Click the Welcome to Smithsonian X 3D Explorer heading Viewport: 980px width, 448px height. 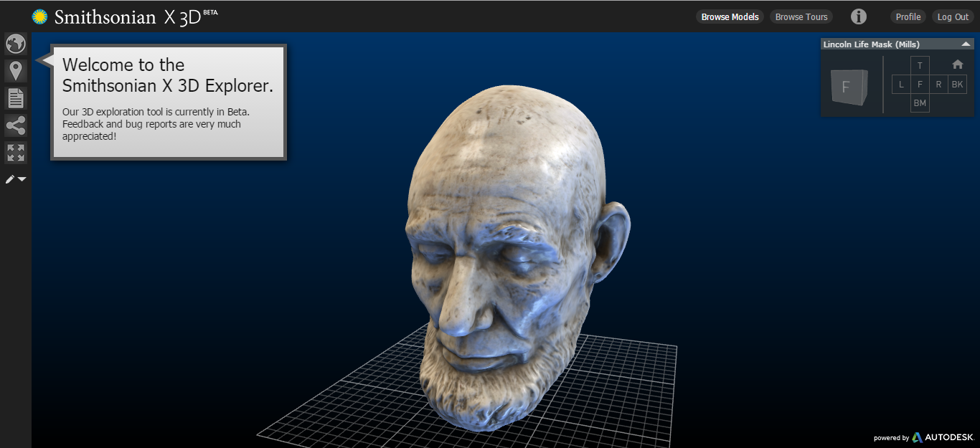point(168,75)
